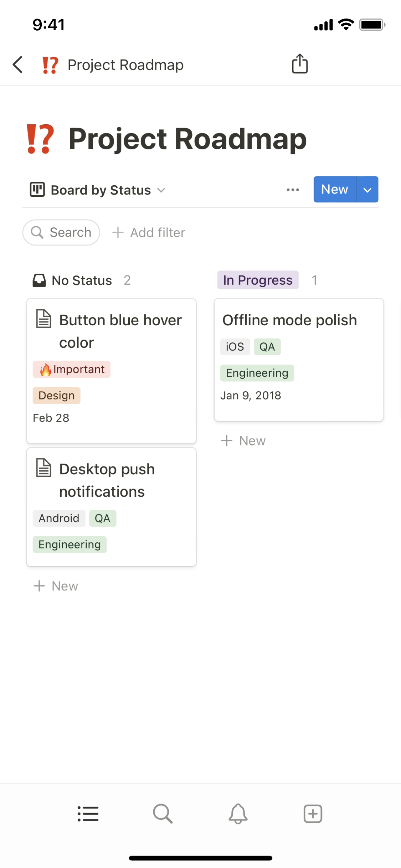Tap the new page plus-square icon
This screenshot has width=401, height=868.
(x=313, y=814)
